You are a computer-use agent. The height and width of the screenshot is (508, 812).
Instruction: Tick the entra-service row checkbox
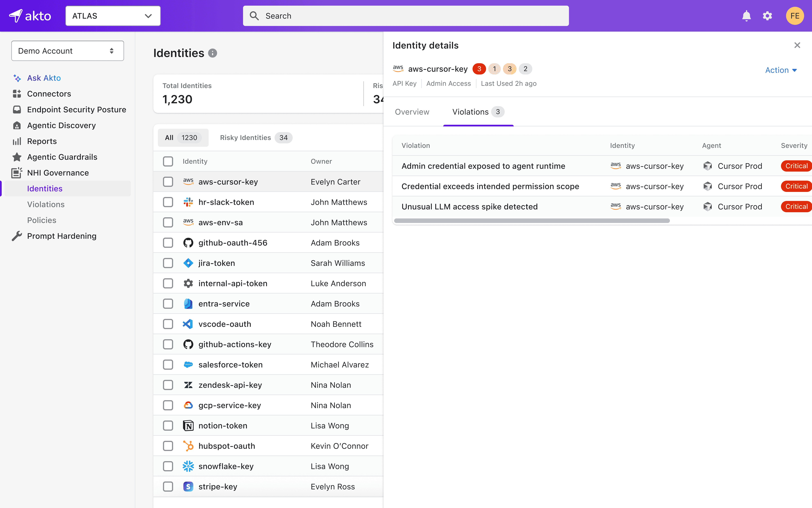click(x=168, y=304)
